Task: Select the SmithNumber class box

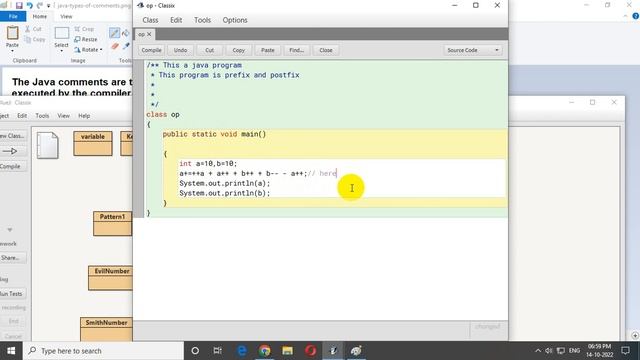Action: pos(107,329)
